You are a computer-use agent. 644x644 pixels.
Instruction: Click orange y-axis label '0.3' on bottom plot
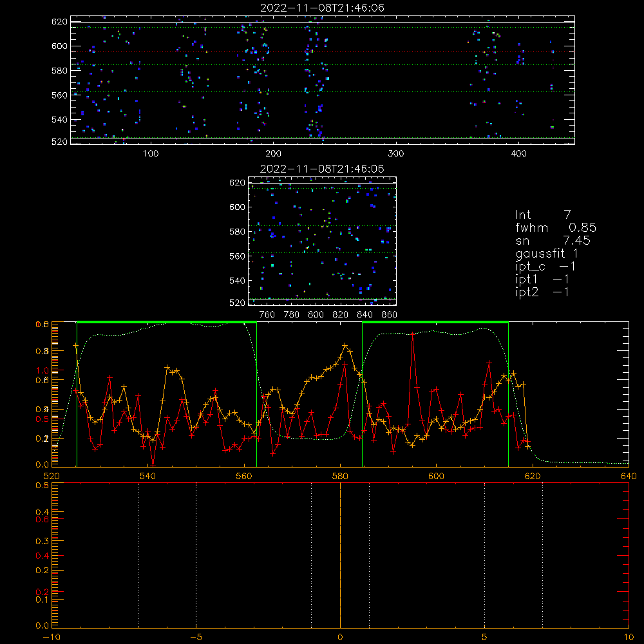(x=43, y=542)
